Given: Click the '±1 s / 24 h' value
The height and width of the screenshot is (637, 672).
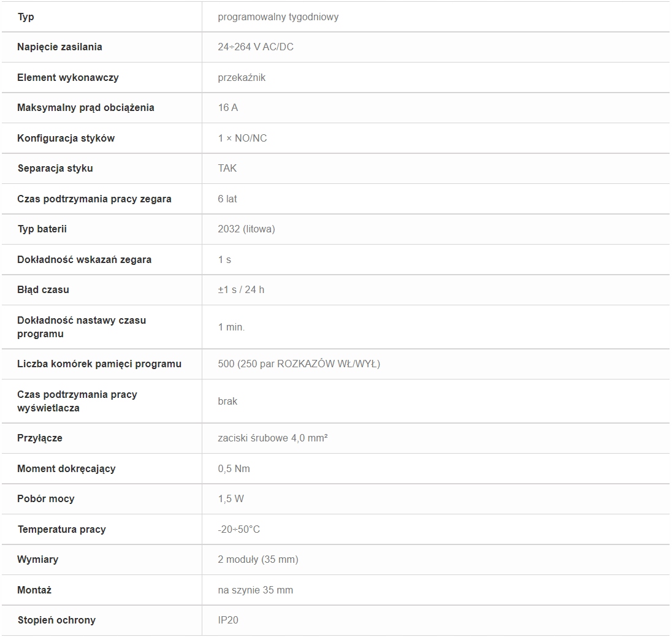Looking at the screenshot, I should 241,290.
